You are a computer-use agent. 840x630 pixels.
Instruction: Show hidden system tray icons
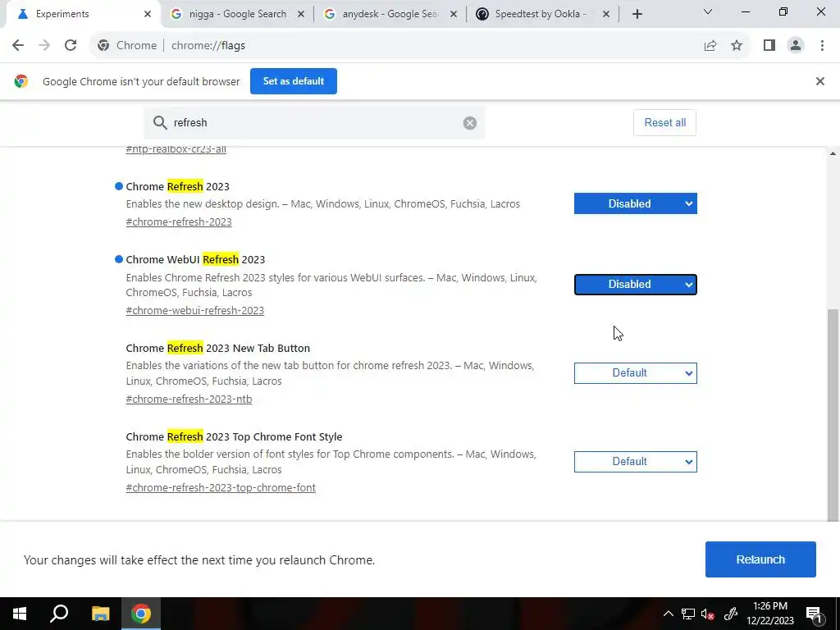pos(668,614)
